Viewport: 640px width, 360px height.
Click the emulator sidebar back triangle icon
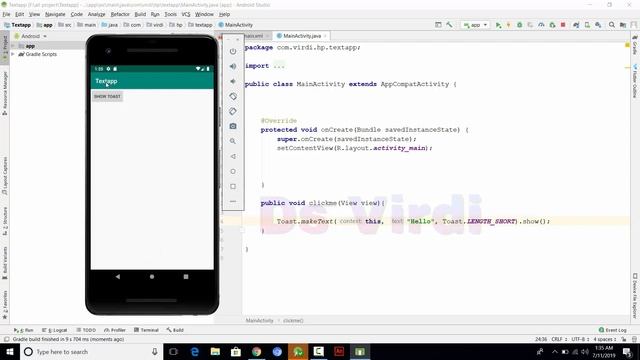point(233,156)
